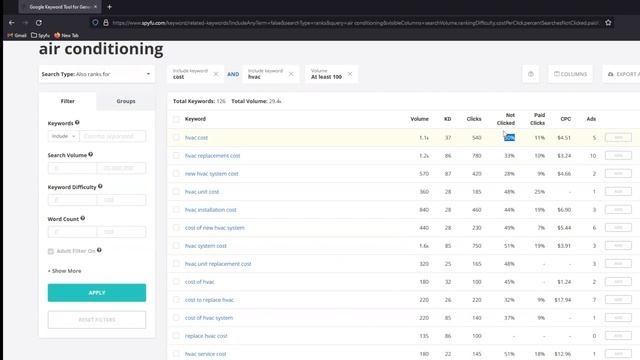Open the 'hvac service cost' keyword link
Viewport: 640px width, 360px height.
click(x=205, y=354)
